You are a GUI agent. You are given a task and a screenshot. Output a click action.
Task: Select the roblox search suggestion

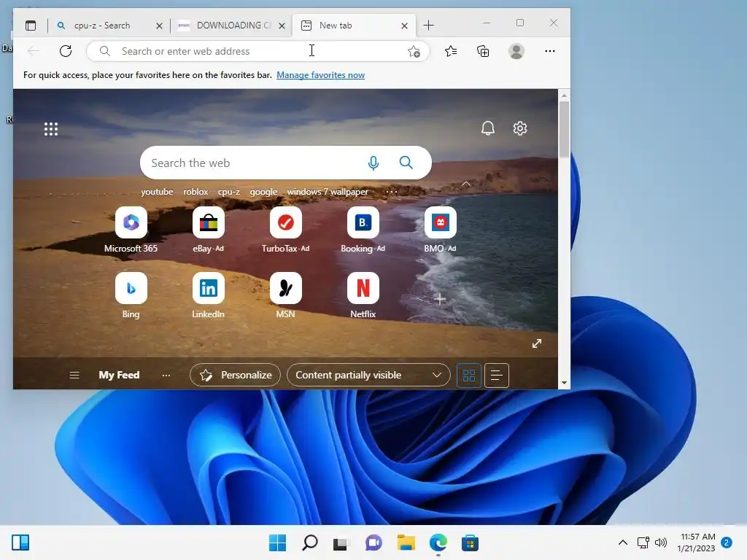pos(196,192)
